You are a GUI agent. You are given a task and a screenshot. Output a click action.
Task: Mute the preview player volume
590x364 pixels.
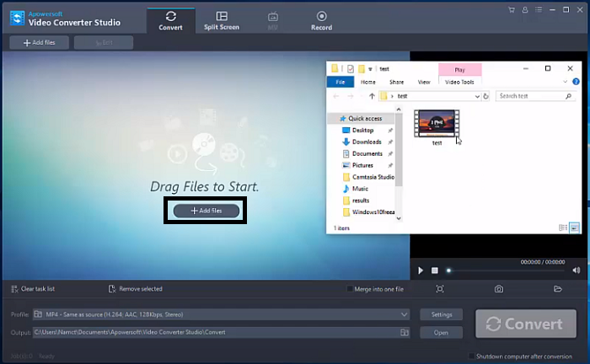(576, 270)
